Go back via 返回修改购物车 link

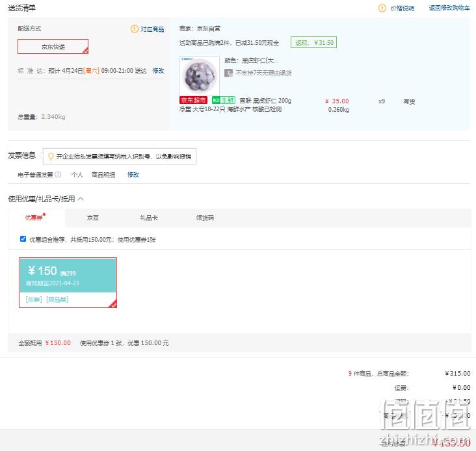449,8
